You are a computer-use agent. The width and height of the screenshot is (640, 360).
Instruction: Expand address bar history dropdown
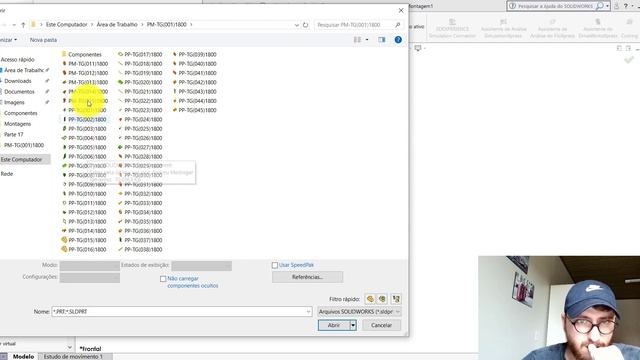[x=297, y=25]
